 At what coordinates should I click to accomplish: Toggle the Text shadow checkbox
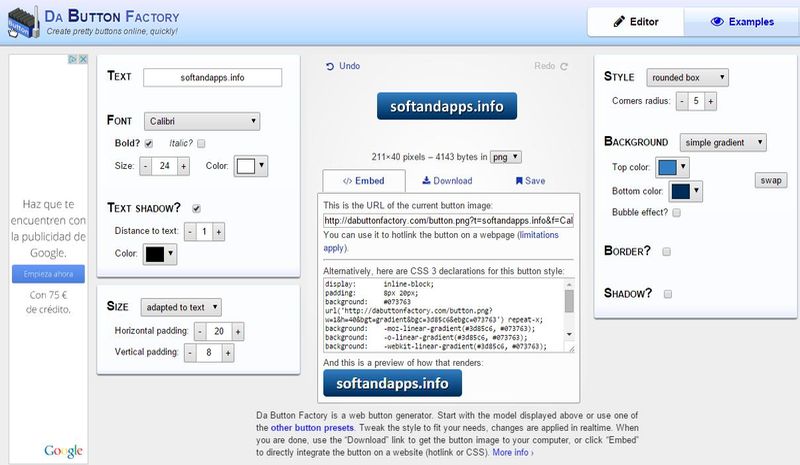[x=196, y=208]
